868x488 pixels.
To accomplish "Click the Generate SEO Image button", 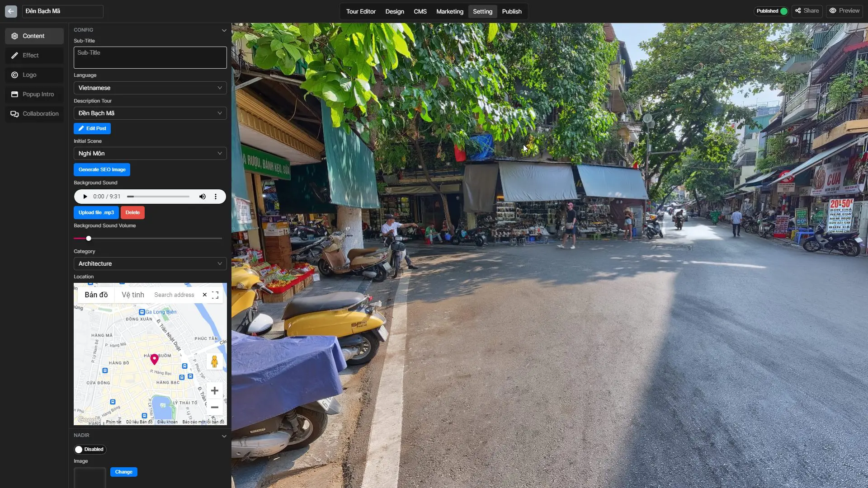I will (102, 169).
